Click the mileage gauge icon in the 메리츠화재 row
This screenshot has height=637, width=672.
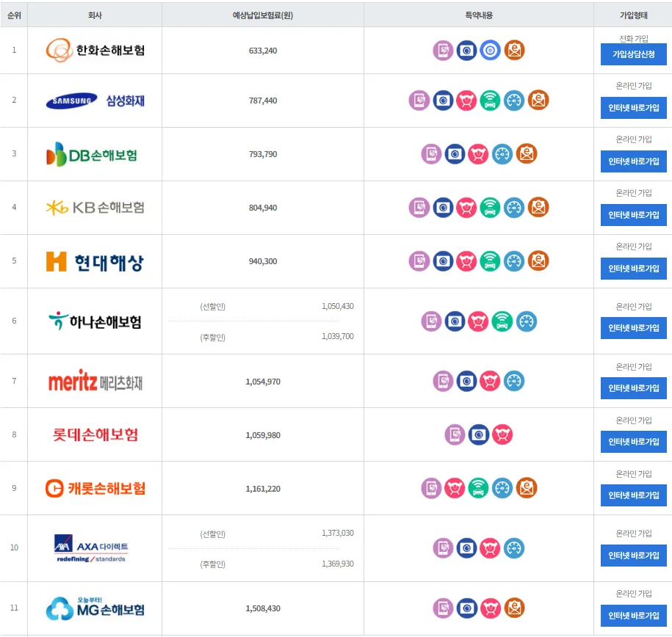click(x=514, y=382)
